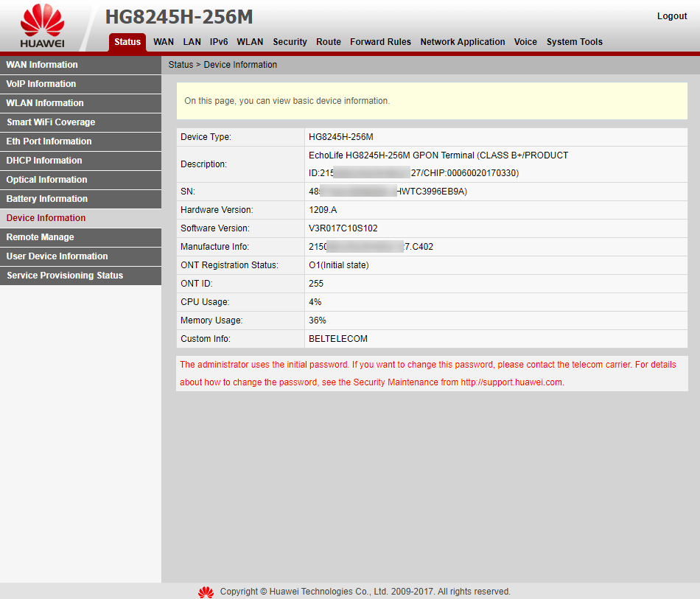Select Network Application from the top menu
This screenshot has width=700, height=599.
pos(462,42)
